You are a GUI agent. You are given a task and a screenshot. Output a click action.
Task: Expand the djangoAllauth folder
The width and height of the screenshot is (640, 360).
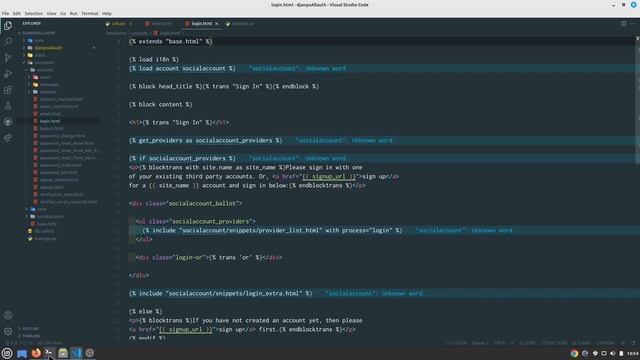pos(48,48)
